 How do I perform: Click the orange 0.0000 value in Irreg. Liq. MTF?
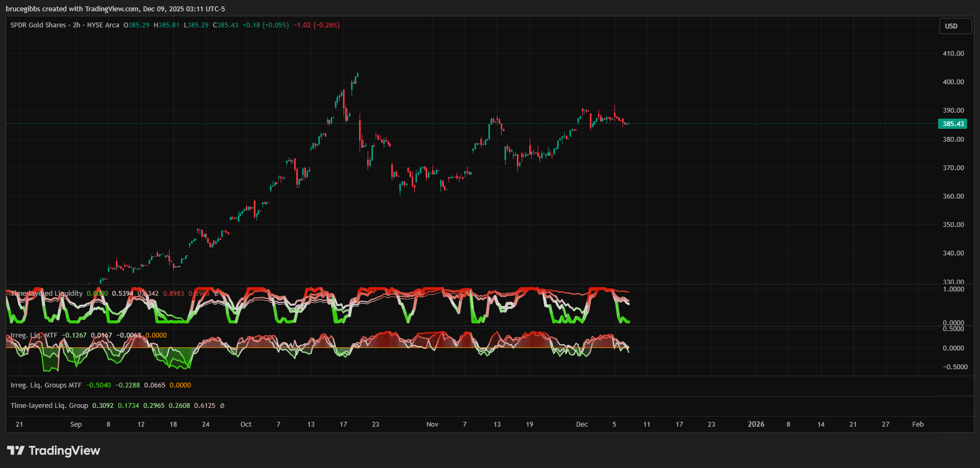click(x=156, y=335)
